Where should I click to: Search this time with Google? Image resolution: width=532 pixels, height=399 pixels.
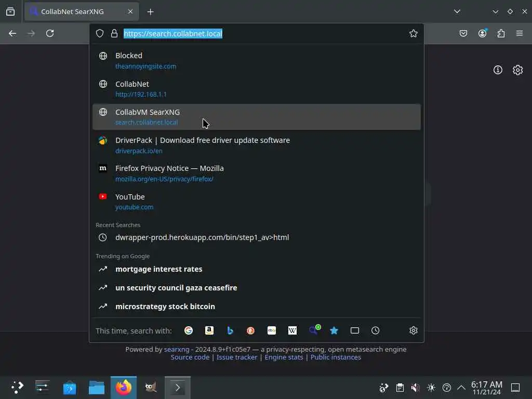188,330
